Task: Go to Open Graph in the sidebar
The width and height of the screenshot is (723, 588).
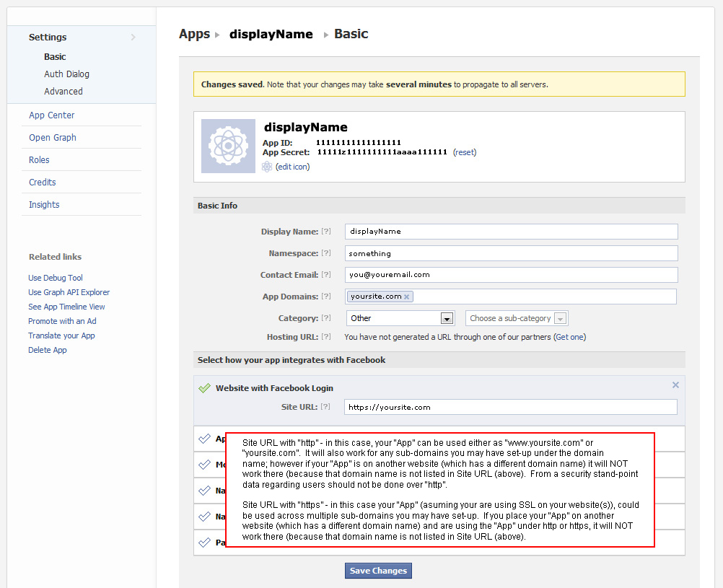Action: [x=53, y=137]
